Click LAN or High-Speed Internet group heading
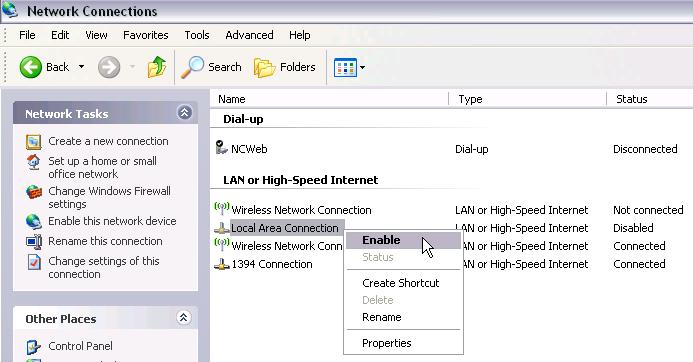The height and width of the screenshot is (362, 693). (x=301, y=180)
